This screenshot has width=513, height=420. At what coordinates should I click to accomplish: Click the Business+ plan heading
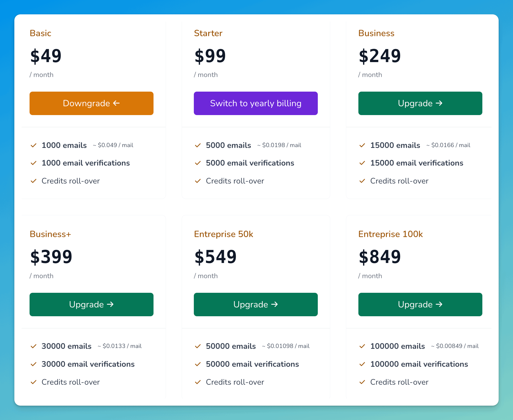[50, 234]
